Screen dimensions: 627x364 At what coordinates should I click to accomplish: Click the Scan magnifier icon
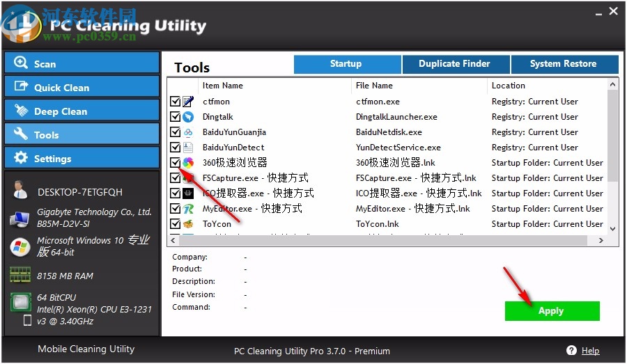coord(20,63)
